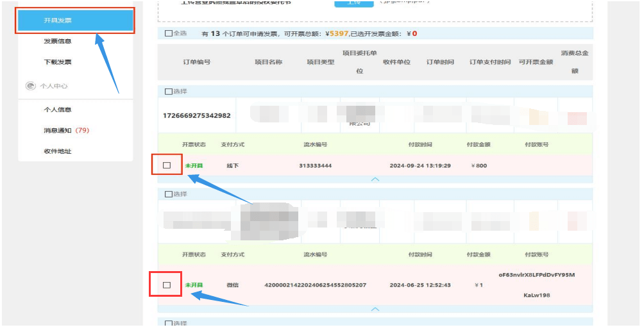
Task: View 消息通知 (79) messages
Action: click(x=65, y=131)
